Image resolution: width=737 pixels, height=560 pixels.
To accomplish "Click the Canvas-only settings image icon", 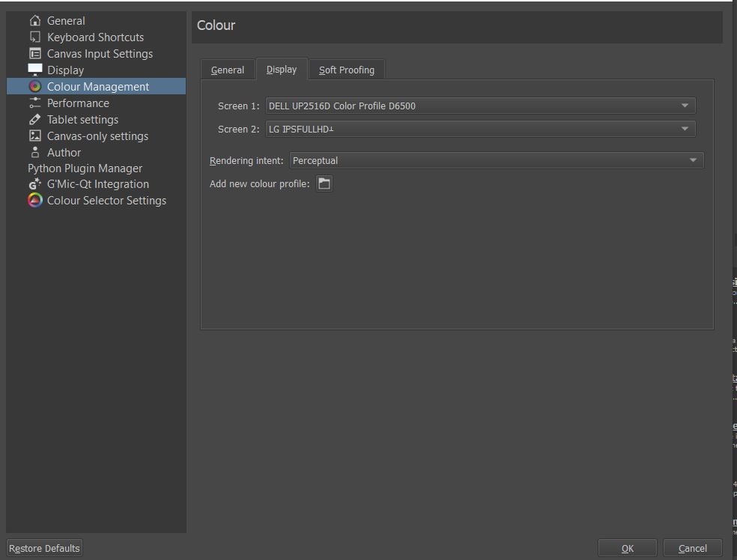I will coord(34,136).
